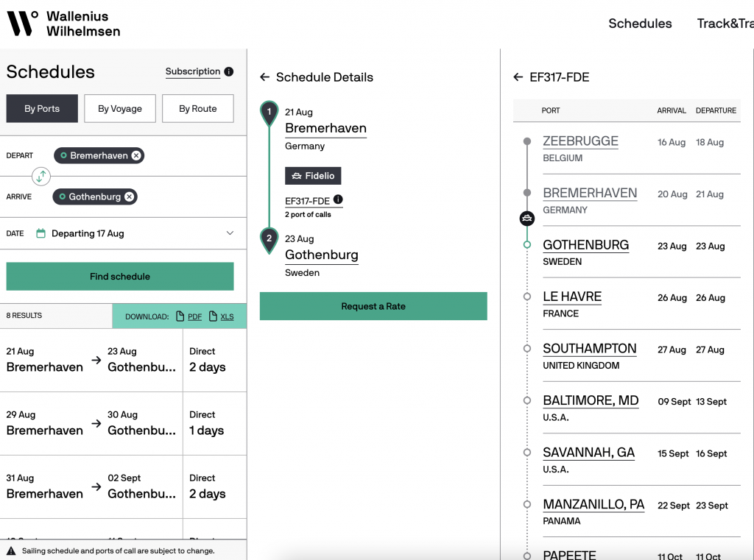Screen dimensions: 754x560
Task: Switch to the By Voyage tab
Action: pyautogui.click(x=120, y=108)
